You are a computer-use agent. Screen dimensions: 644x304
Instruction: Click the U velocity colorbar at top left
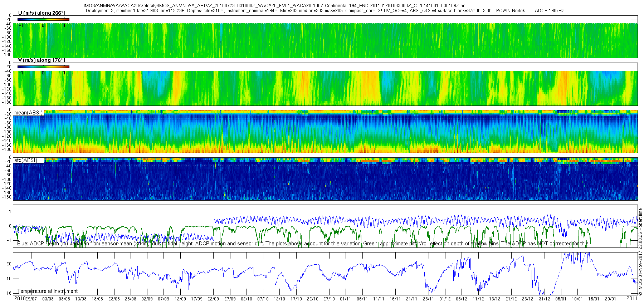click(43, 19)
